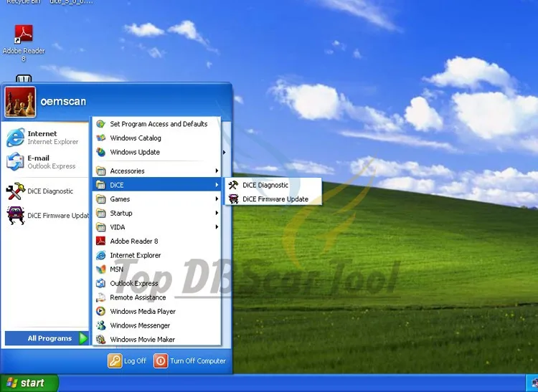Click the Turn Off Computer text label
Viewport: 538px width, 392px height.
click(198, 360)
